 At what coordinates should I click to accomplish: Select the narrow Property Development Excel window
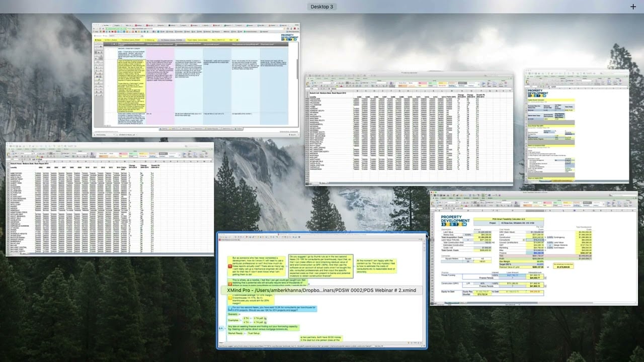[x=577, y=126]
